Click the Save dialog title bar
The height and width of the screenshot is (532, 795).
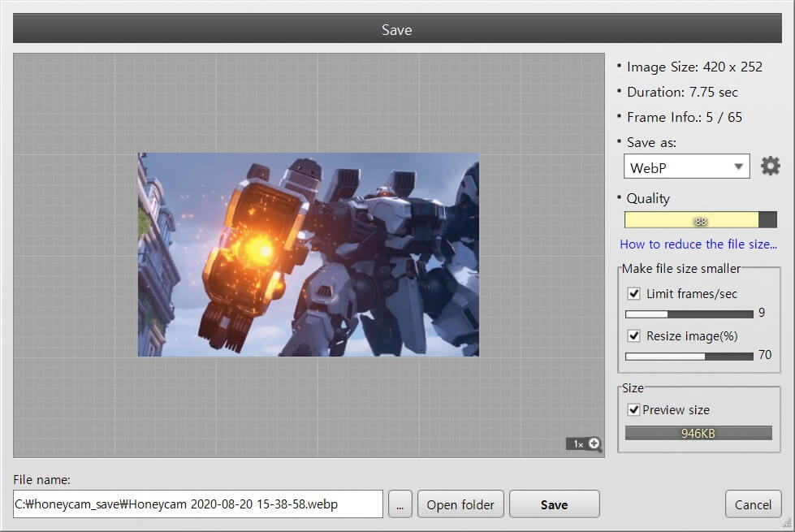pyautogui.click(x=397, y=30)
